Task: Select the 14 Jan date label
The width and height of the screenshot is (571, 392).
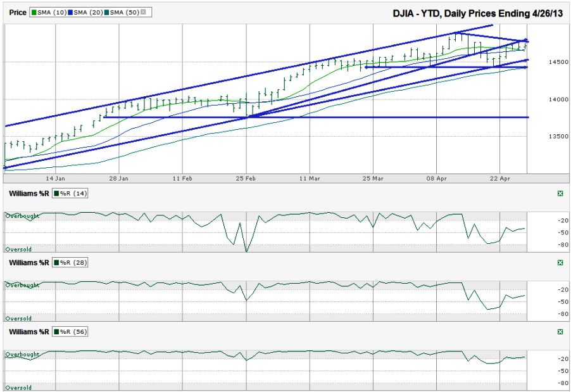Action: point(55,179)
